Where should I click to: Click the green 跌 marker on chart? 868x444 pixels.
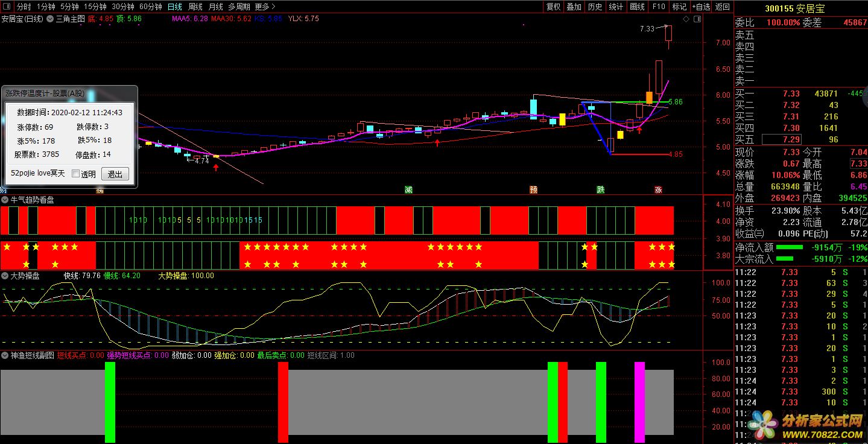point(601,190)
